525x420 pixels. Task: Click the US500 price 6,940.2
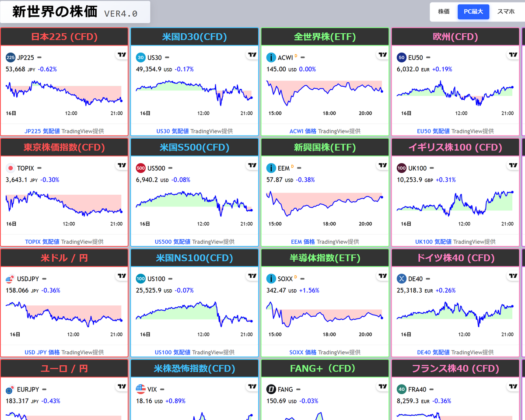click(147, 180)
